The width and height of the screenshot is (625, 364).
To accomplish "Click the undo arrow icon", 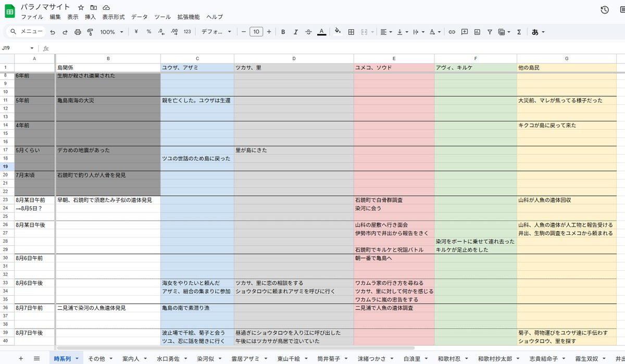I will [x=53, y=32].
